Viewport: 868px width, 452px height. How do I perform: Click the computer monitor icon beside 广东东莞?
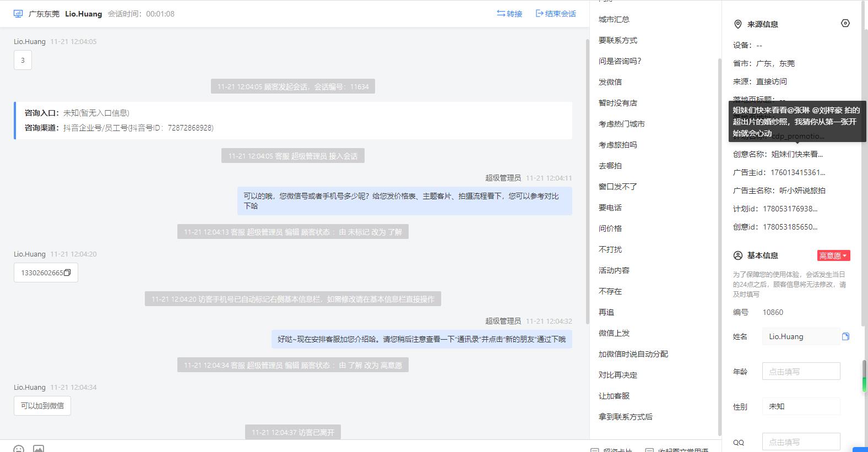[18, 14]
